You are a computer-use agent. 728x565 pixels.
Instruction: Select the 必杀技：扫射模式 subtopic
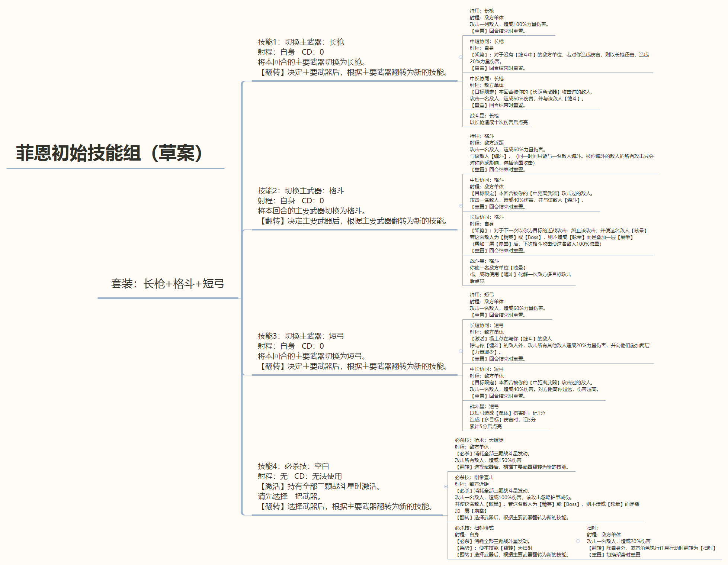[511, 541]
